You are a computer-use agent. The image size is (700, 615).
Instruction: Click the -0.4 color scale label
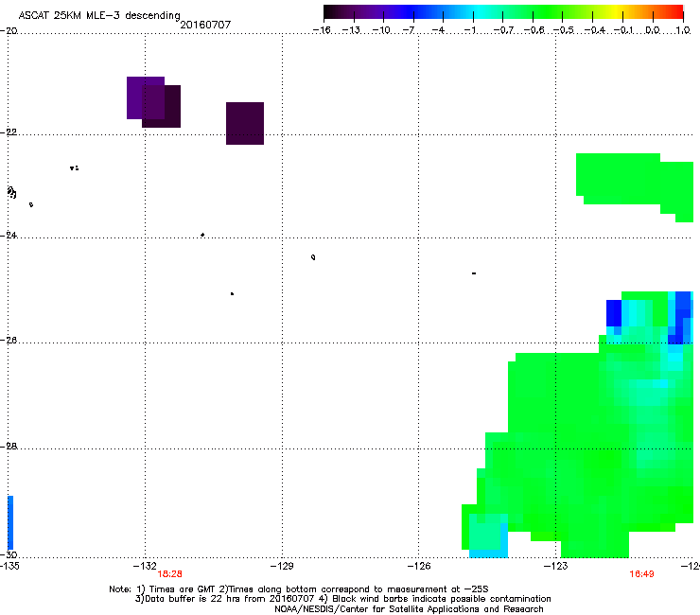coord(595,30)
